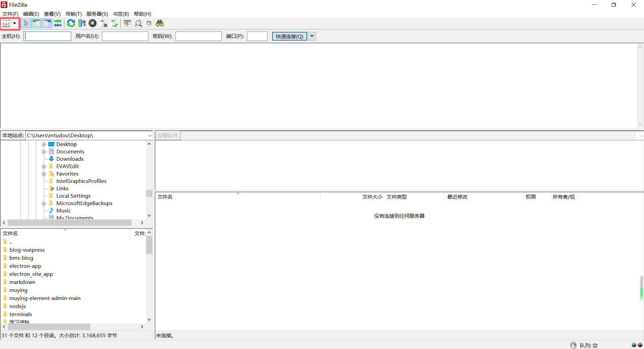Expand the Documents tree node

[x=44, y=152]
